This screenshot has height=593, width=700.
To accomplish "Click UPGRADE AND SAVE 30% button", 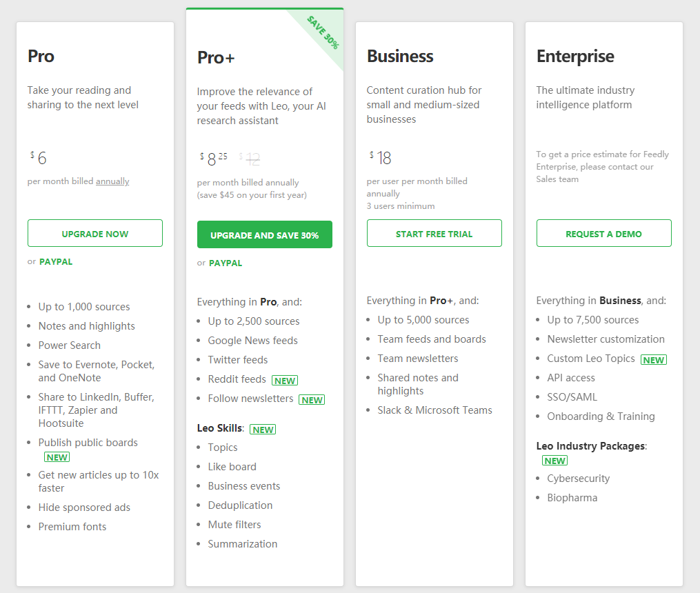I will click(264, 235).
